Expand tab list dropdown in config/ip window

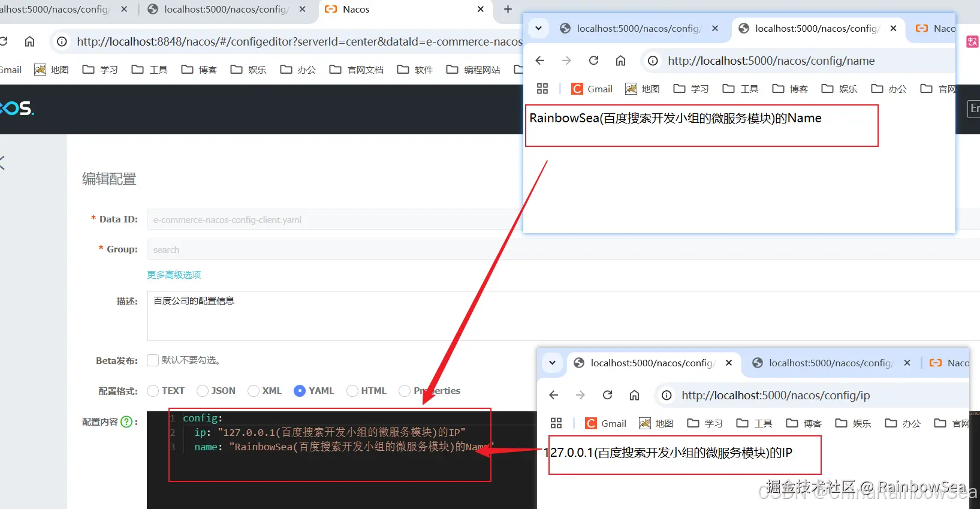point(552,363)
